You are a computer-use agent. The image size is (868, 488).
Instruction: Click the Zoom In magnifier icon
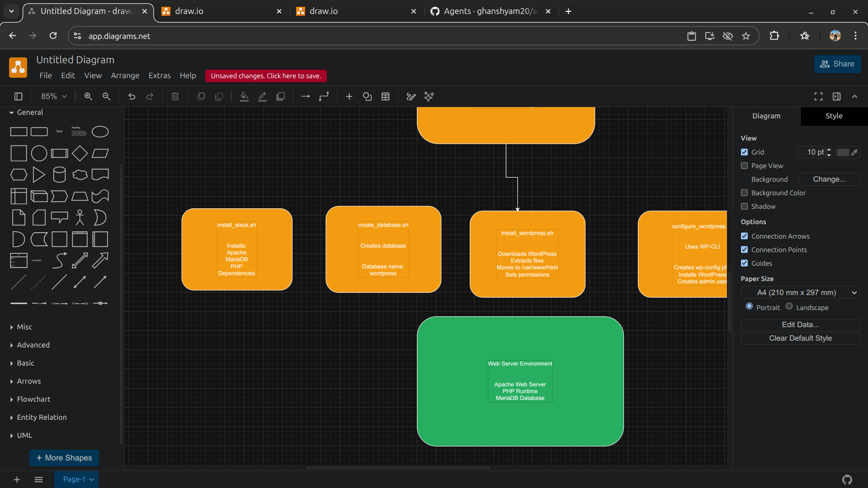pos(88,96)
